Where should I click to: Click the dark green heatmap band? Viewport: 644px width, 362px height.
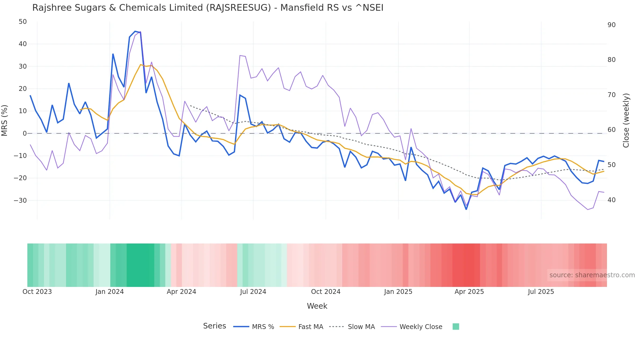click(140, 265)
